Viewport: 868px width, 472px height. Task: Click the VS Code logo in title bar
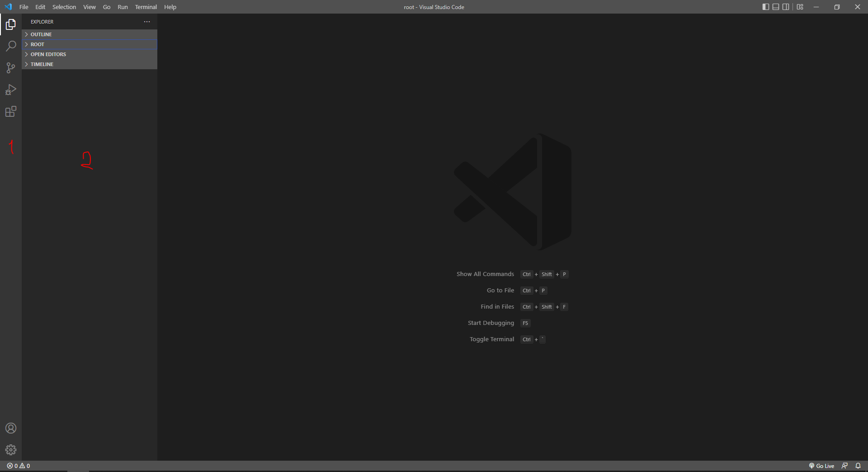8,7
